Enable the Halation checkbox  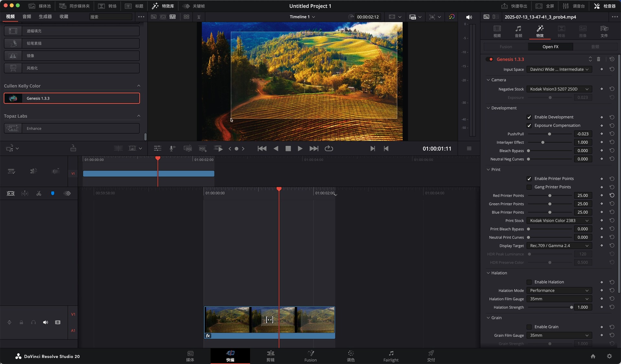(529, 282)
